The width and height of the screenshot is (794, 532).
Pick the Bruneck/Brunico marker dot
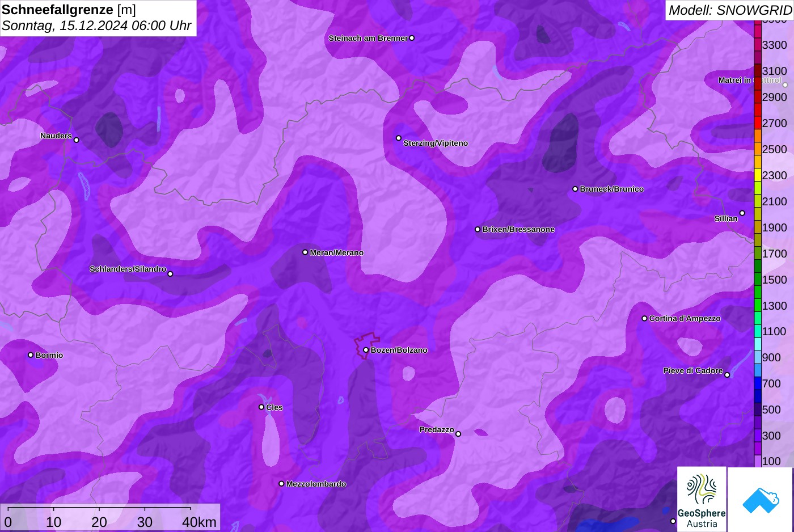575,189
